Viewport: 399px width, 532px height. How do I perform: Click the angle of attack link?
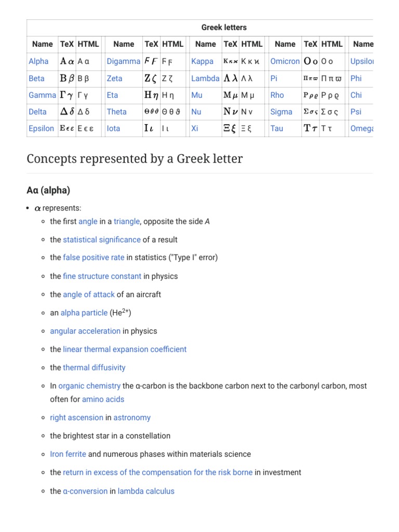pos(89,295)
